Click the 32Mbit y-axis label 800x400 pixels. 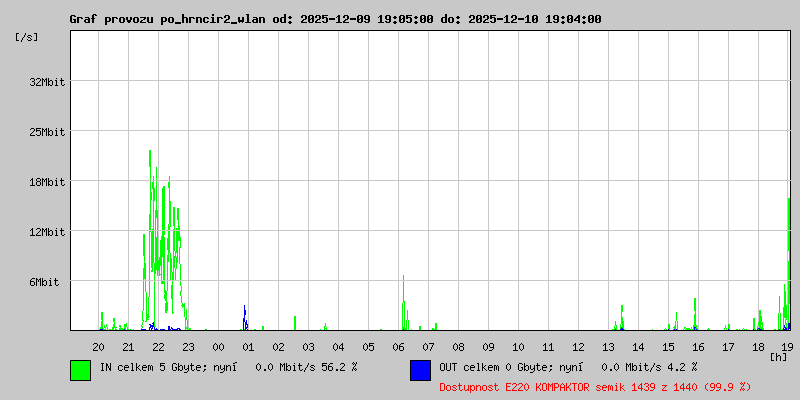(47, 82)
